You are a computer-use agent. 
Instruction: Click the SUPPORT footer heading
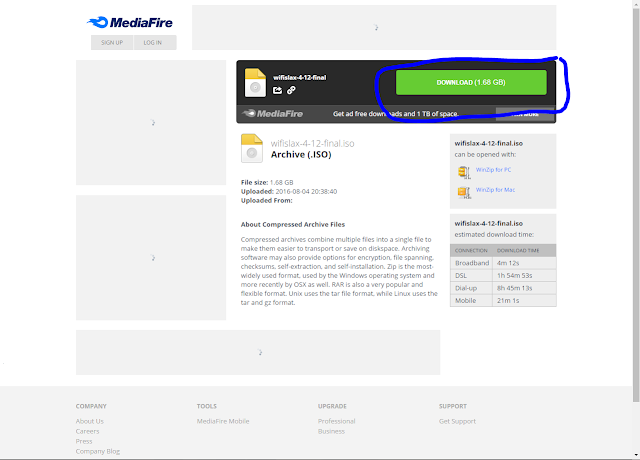click(453, 407)
